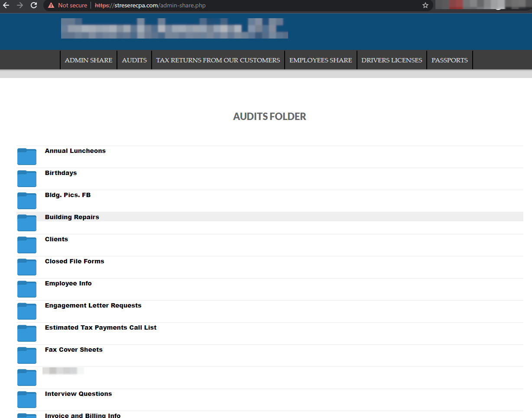Click the Closed File Forms link
The image size is (532, 418).
pyautogui.click(x=75, y=261)
